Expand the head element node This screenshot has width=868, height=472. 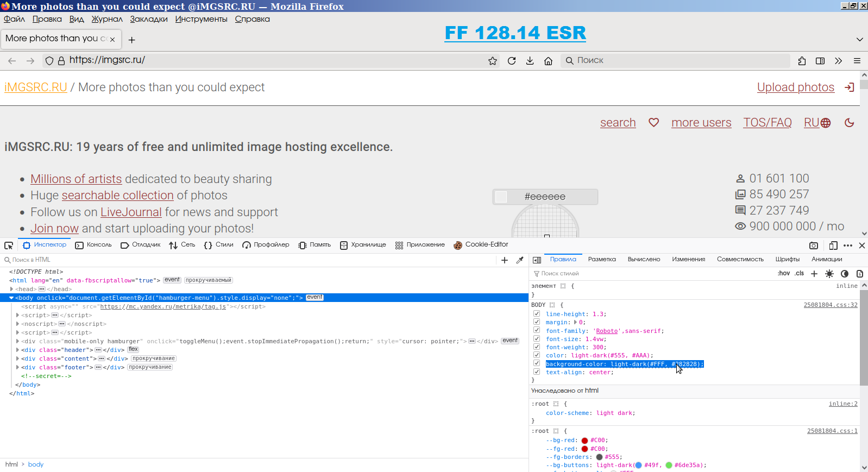point(11,289)
